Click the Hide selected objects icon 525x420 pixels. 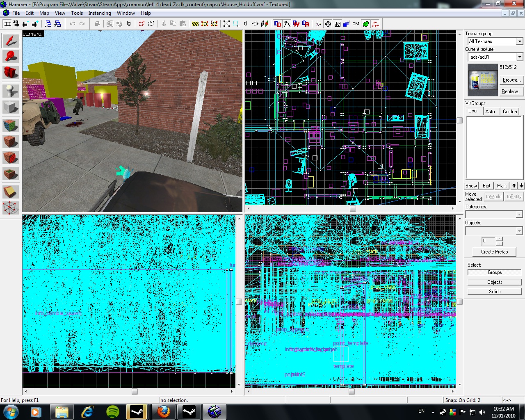coord(142,24)
